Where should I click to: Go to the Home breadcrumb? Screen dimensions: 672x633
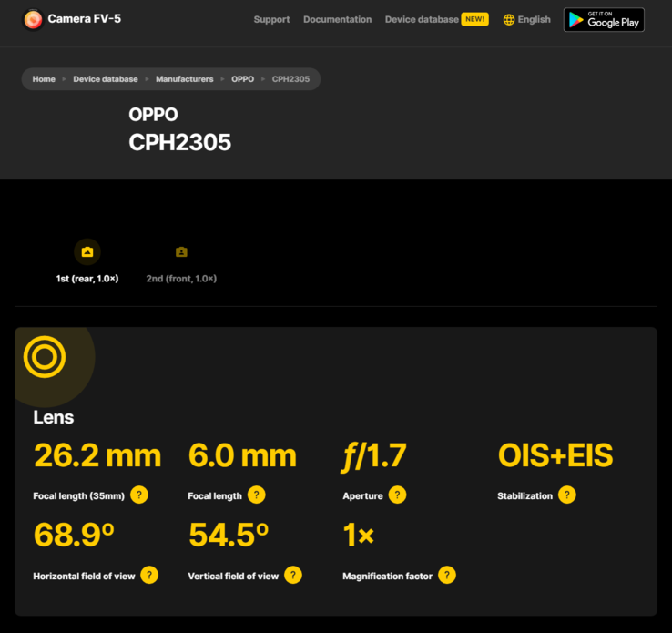[44, 79]
